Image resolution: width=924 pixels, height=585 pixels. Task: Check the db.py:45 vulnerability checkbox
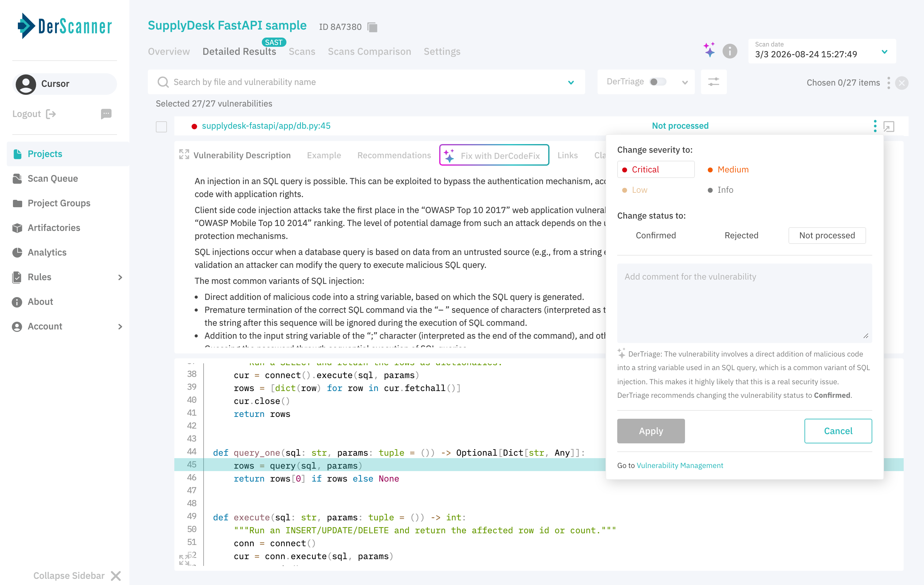[x=161, y=126]
